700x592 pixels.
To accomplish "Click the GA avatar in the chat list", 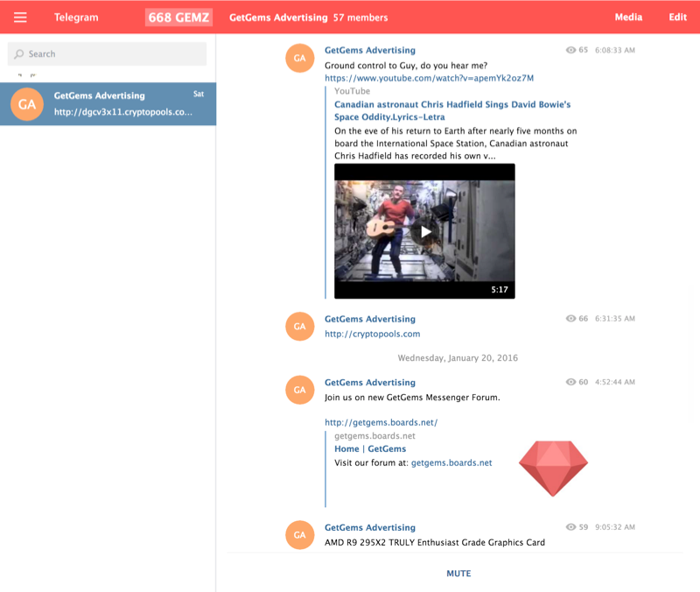I will pos(27,104).
